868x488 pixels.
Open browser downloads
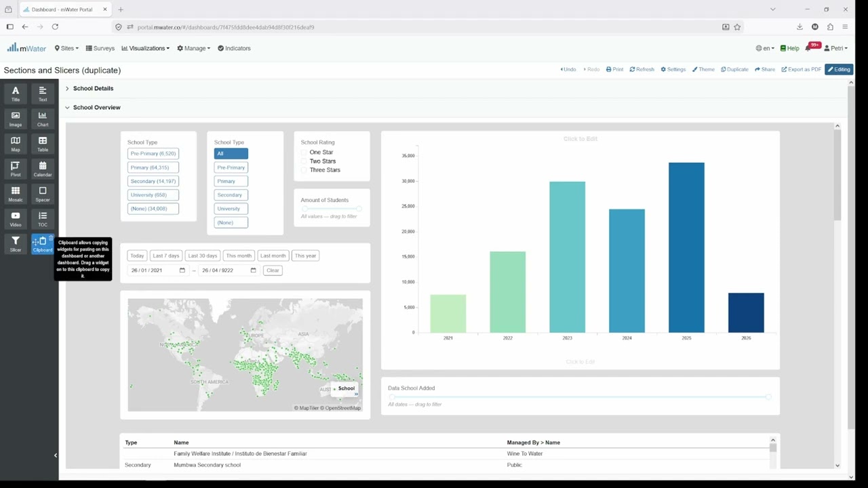coord(800,27)
